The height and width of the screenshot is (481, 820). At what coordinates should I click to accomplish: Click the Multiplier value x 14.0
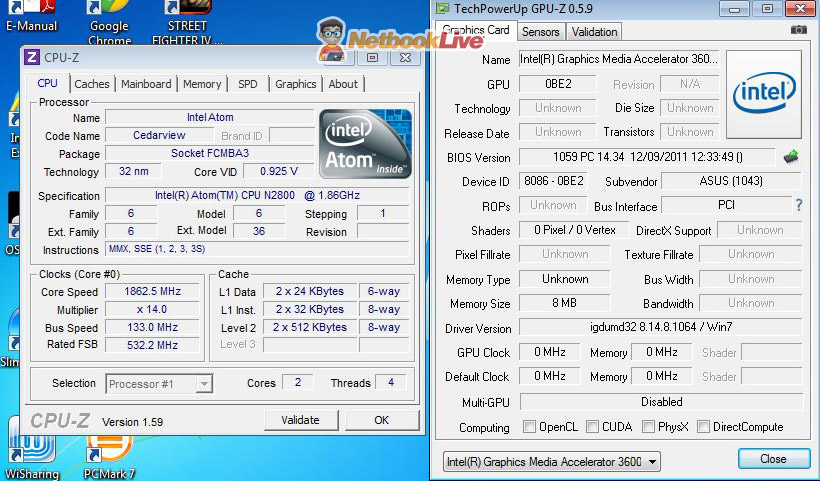pos(152,310)
